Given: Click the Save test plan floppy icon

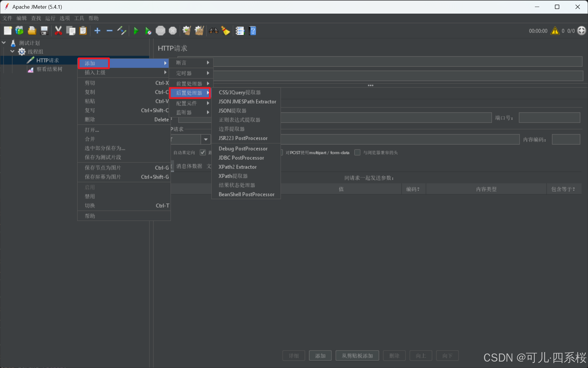Looking at the screenshot, I should click(x=44, y=31).
